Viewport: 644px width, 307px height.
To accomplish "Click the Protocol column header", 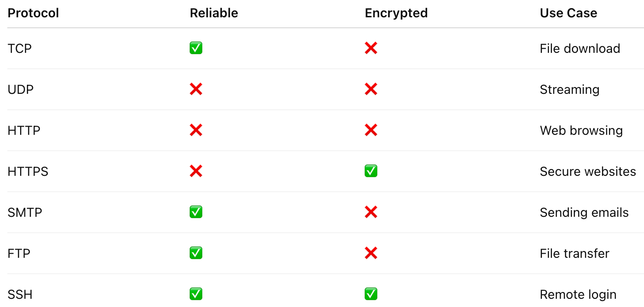I will 33,13.
